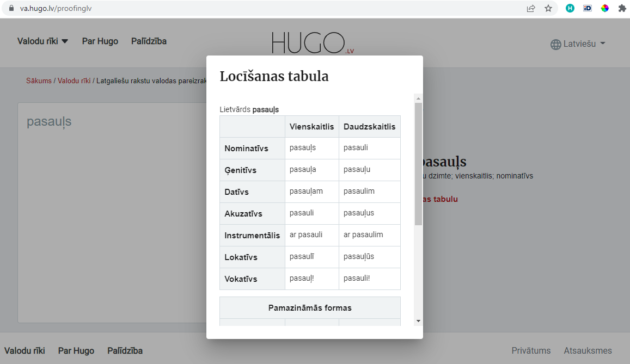Click the HUGO.lv logo
The width and height of the screenshot is (630, 364).
click(x=313, y=43)
